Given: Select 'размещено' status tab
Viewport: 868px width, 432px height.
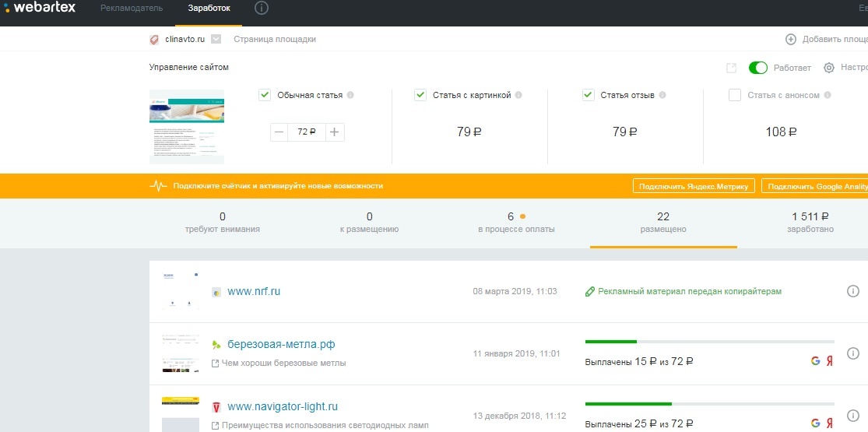Looking at the screenshot, I should pos(664,223).
